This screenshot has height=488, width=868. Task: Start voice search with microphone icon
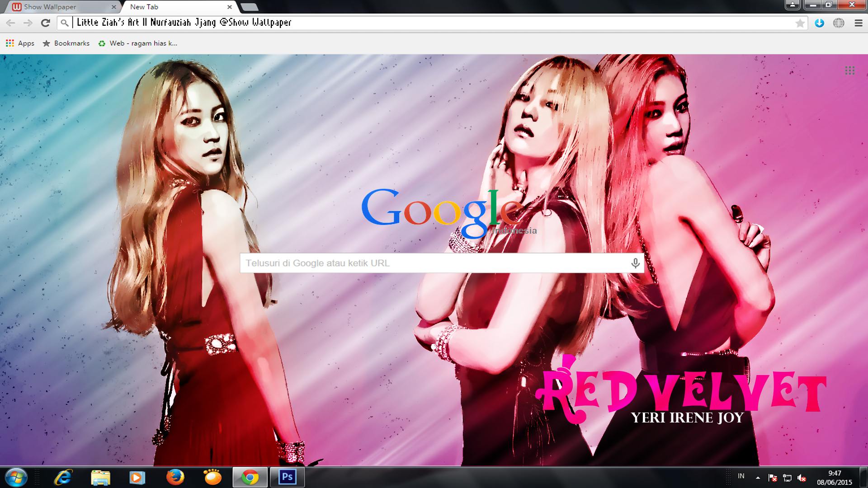[x=635, y=263]
